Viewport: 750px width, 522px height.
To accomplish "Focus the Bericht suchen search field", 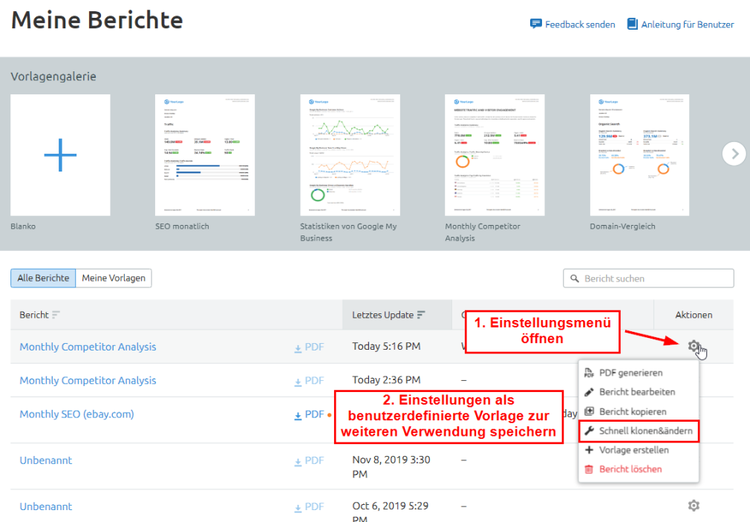I will [x=648, y=278].
